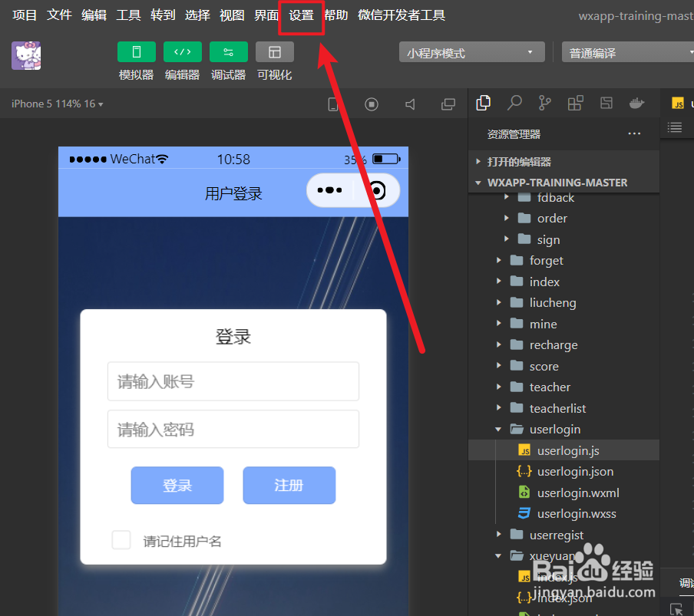This screenshot has width=694, height=616.
Task: Open the 项目 menu
Action: point(25,15)
